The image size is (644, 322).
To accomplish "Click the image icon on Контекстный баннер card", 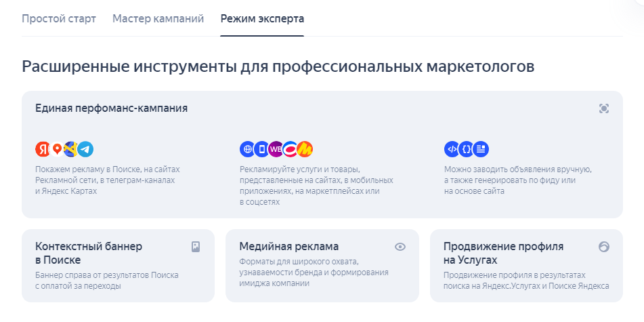I will [x=196, y=247].
